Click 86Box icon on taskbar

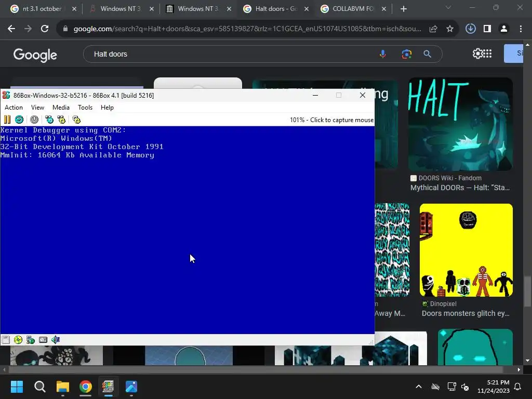pyautogui.click(x=108, y=387)
